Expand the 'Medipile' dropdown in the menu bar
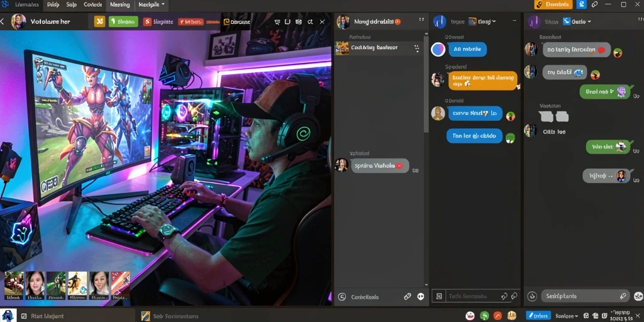The image size is (644, 322). 151,5
